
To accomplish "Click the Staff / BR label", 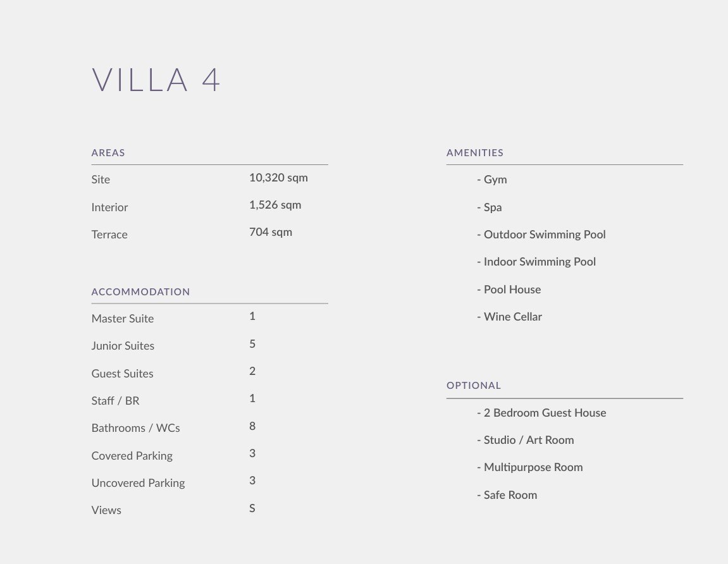I will coord(115,401).
